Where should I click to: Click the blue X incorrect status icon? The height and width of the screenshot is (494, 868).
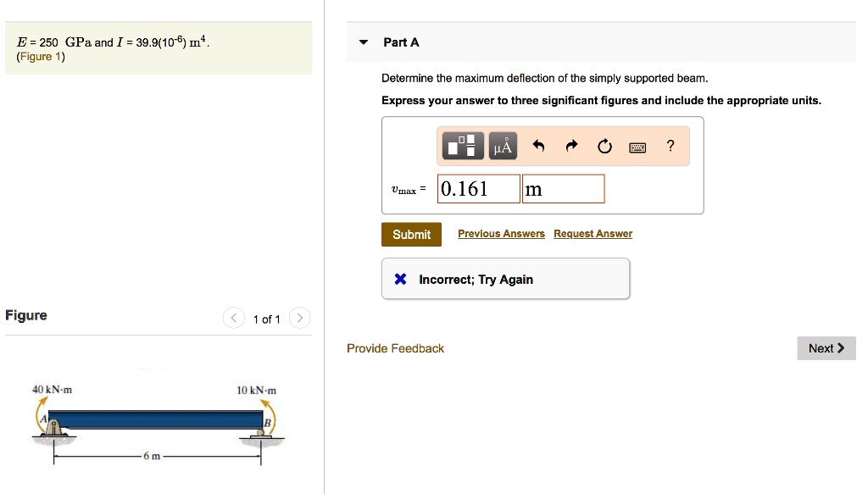[399, 278]
